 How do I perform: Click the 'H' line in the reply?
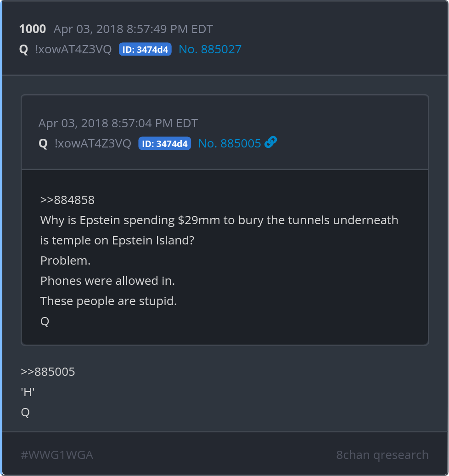28,392
